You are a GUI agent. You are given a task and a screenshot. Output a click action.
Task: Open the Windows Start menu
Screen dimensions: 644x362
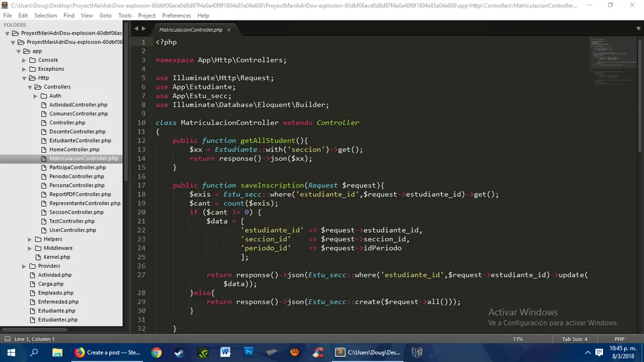pos(11,353)
